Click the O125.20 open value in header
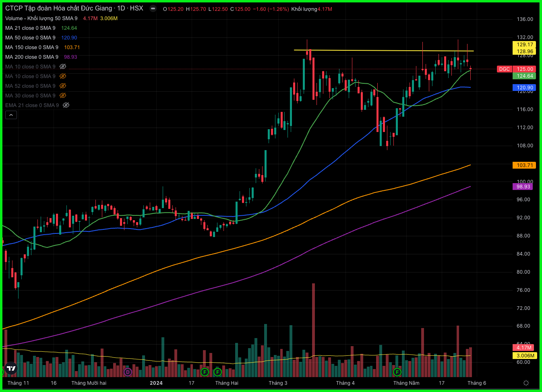This screenshot has height=392, width=542. 173,9
